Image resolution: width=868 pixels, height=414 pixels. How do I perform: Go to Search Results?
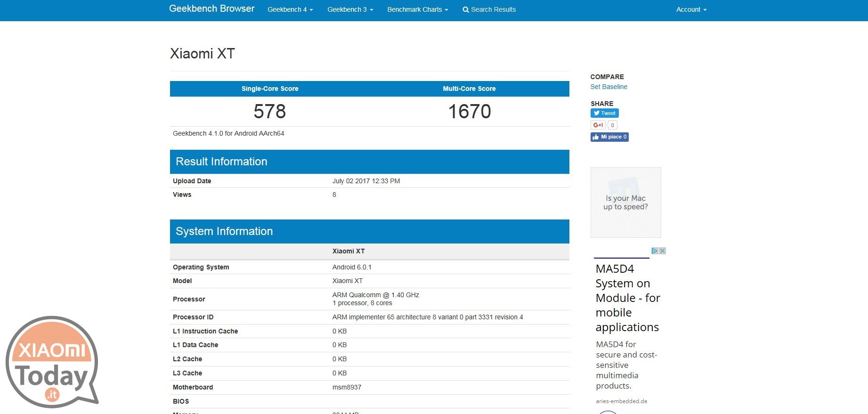[489, 9]
